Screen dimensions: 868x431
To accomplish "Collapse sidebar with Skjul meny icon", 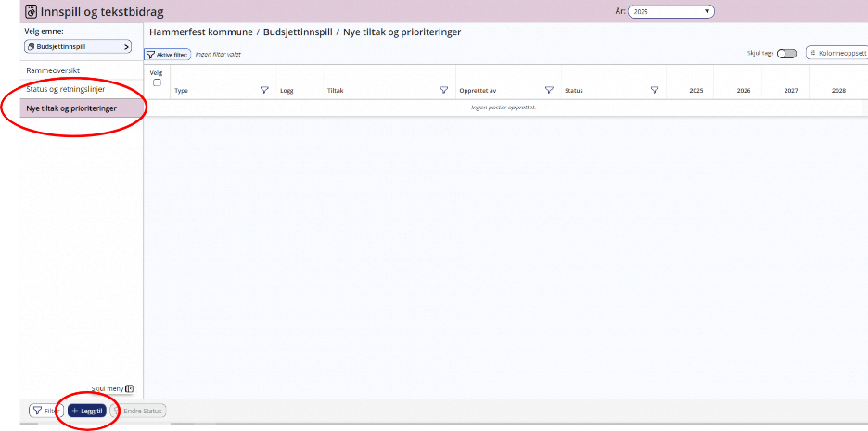I will click(130, 388).
